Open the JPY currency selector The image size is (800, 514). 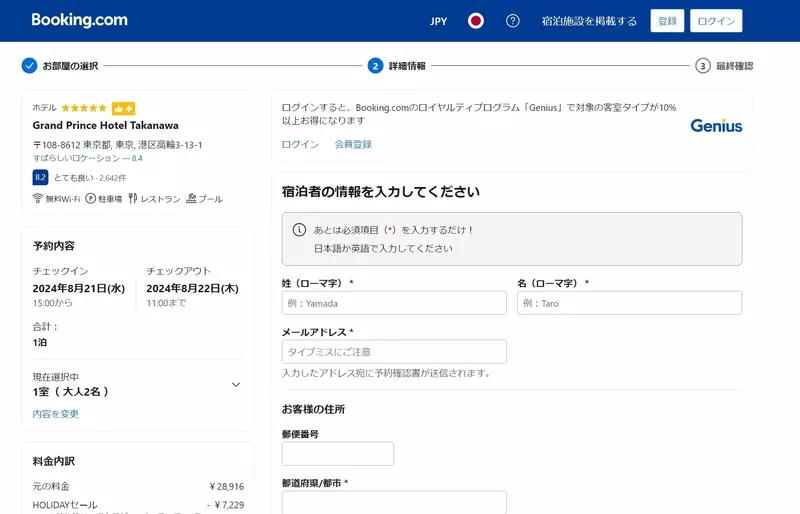438,21
